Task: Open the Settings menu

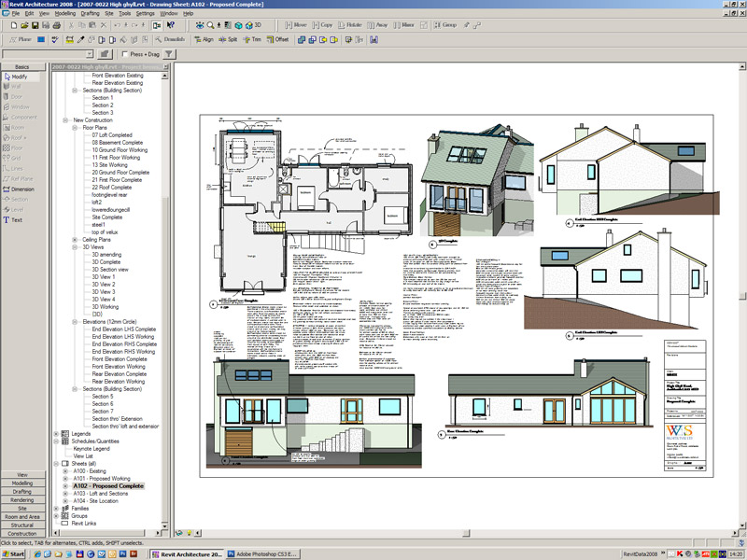Action: (146, 14)
